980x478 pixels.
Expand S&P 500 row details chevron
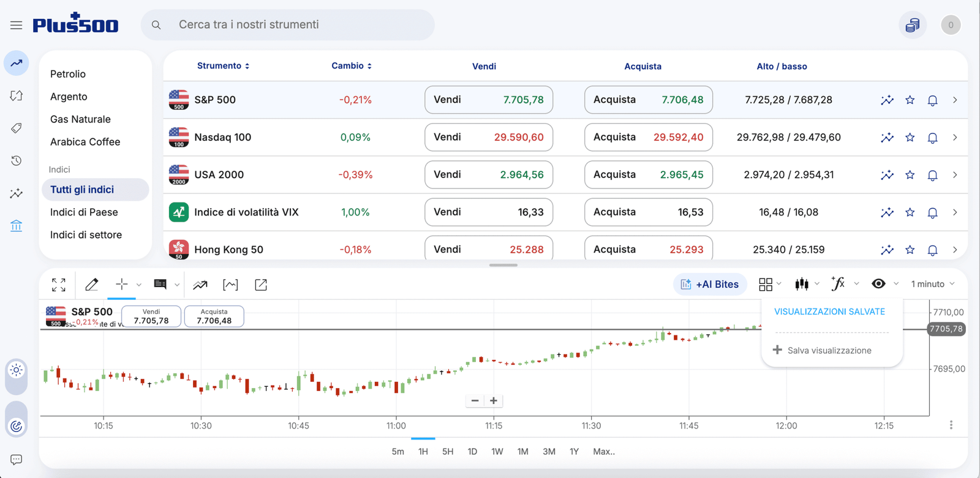955,100
